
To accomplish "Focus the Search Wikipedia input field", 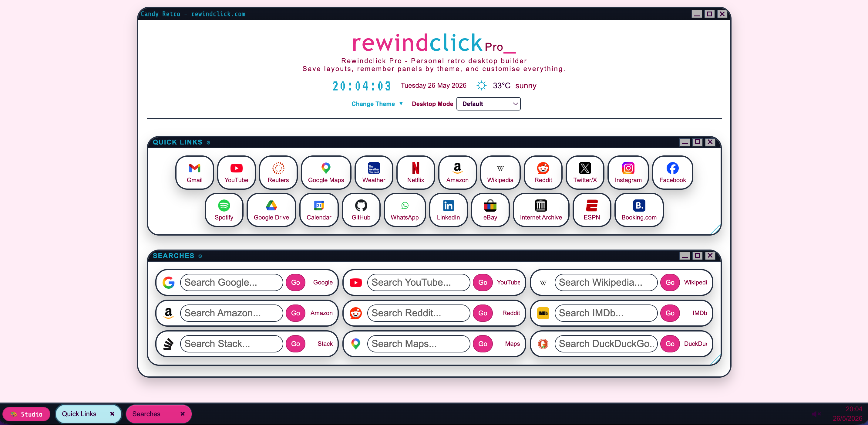I will pyautogui.click(x=606, y=283).
